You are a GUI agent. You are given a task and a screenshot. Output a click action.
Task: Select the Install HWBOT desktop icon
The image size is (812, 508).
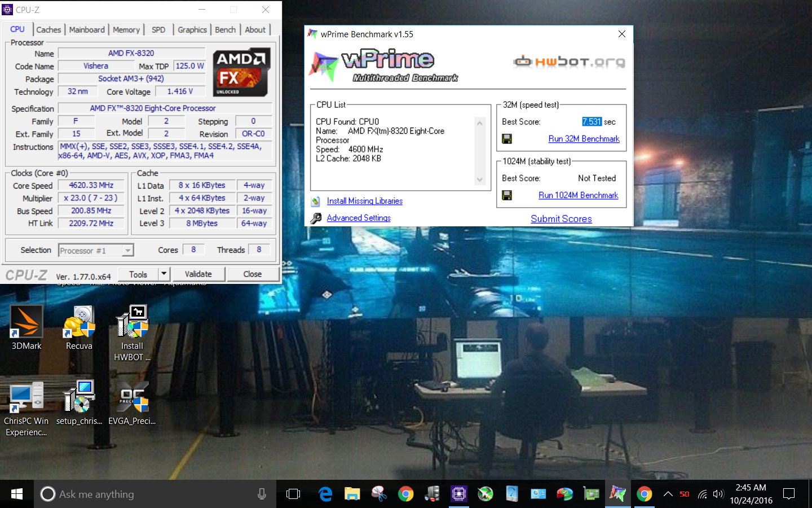click(x=132, y=333)
